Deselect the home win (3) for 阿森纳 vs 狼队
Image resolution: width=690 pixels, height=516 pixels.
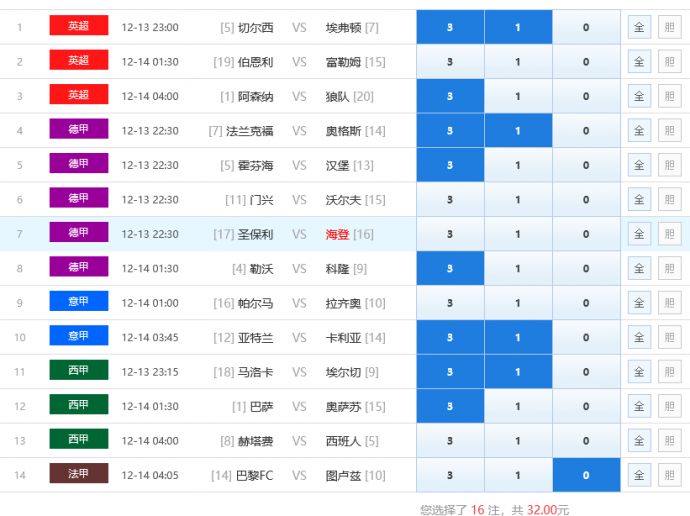click(450, 96)
